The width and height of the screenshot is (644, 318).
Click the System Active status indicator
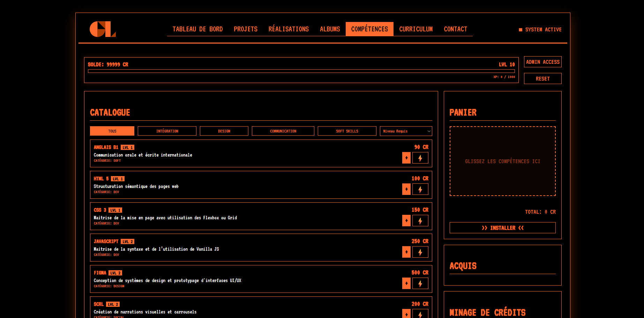540,30
